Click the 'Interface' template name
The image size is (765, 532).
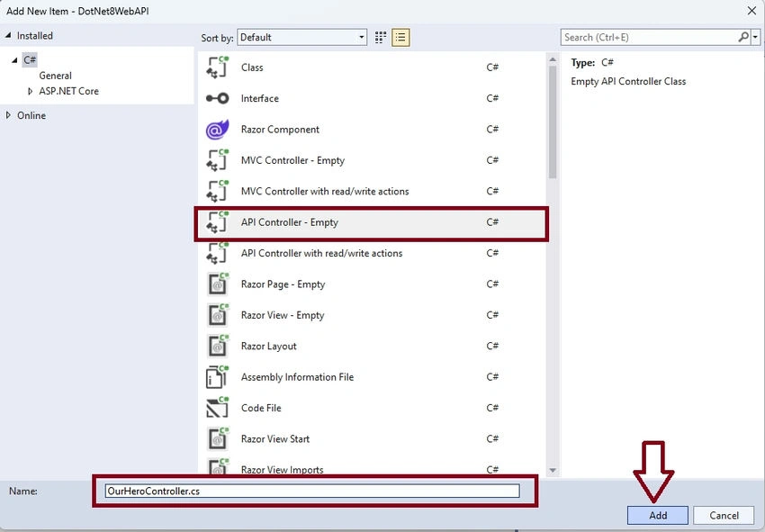pos(259,99)
